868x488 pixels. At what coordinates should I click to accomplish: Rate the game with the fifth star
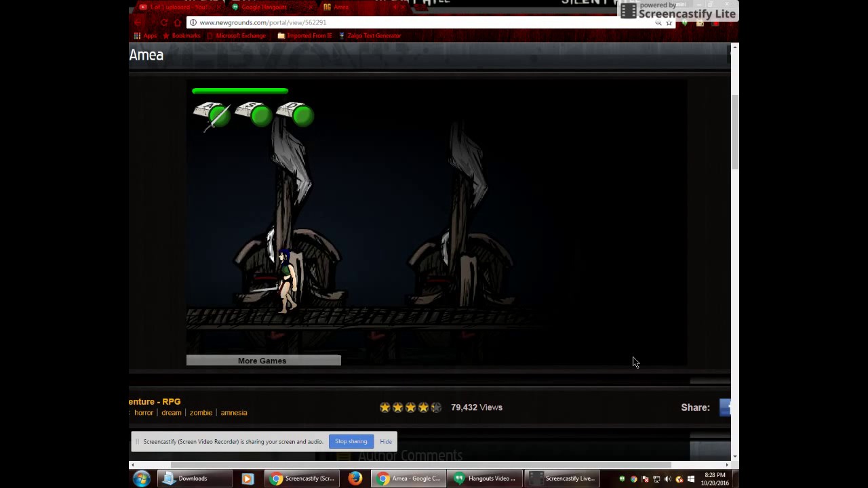[x=436, y=407]
